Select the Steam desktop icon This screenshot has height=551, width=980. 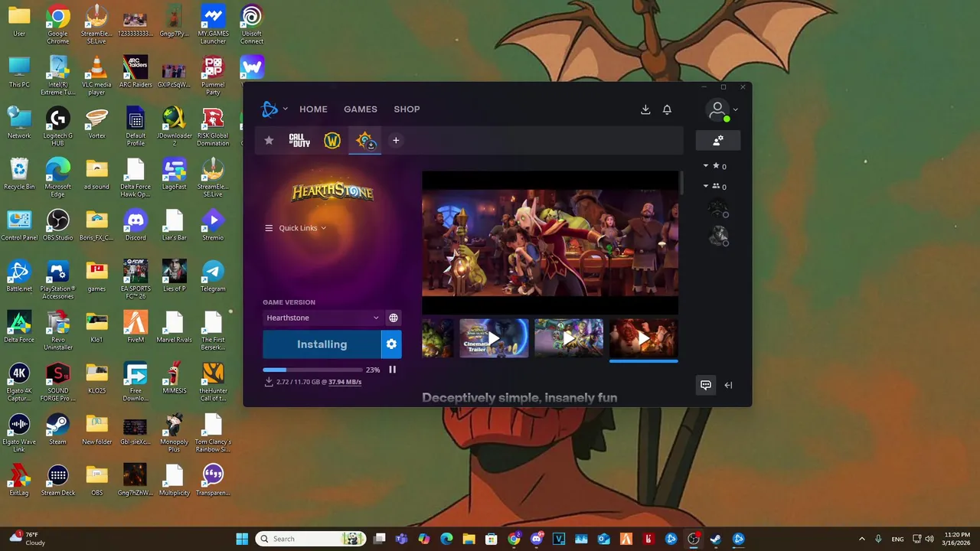coord(58,429)
